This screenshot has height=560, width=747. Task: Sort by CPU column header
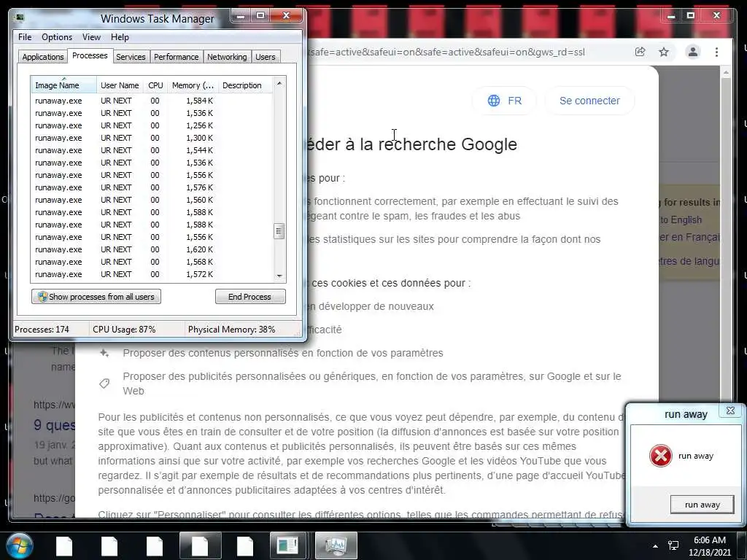coord(155,85)
